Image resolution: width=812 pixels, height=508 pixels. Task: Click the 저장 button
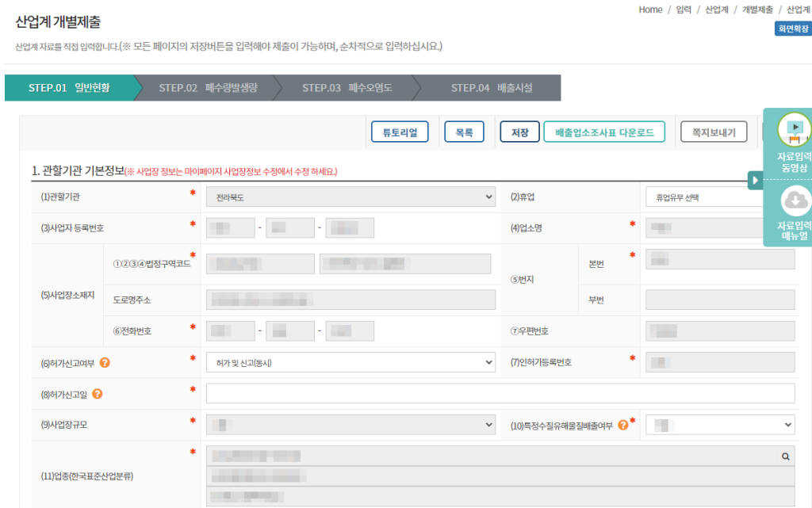pyautogui.click(x=519, y=132)
